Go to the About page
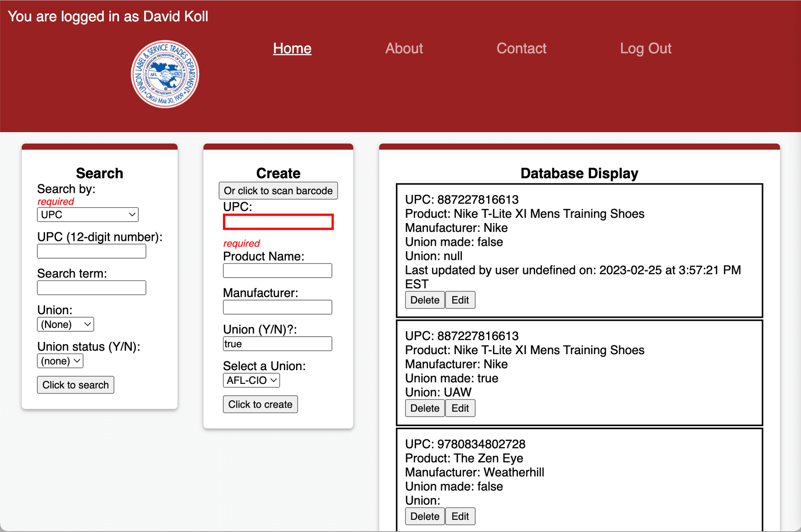The image size is (801, 532). click(x=404, y=48)
